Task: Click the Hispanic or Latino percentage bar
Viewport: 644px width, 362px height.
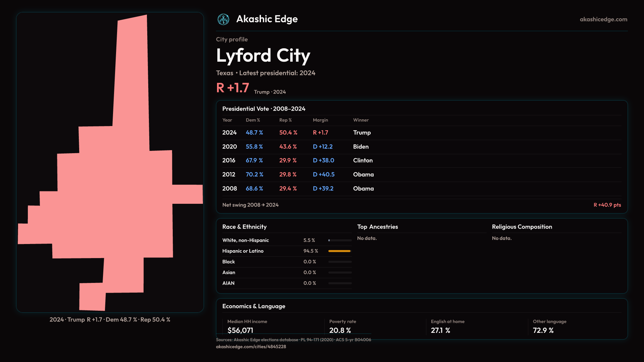Action: coord(339,251)
